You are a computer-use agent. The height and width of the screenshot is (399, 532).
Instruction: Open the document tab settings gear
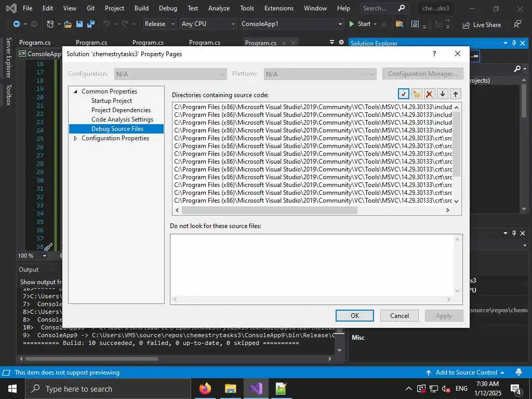click(341, 43)
